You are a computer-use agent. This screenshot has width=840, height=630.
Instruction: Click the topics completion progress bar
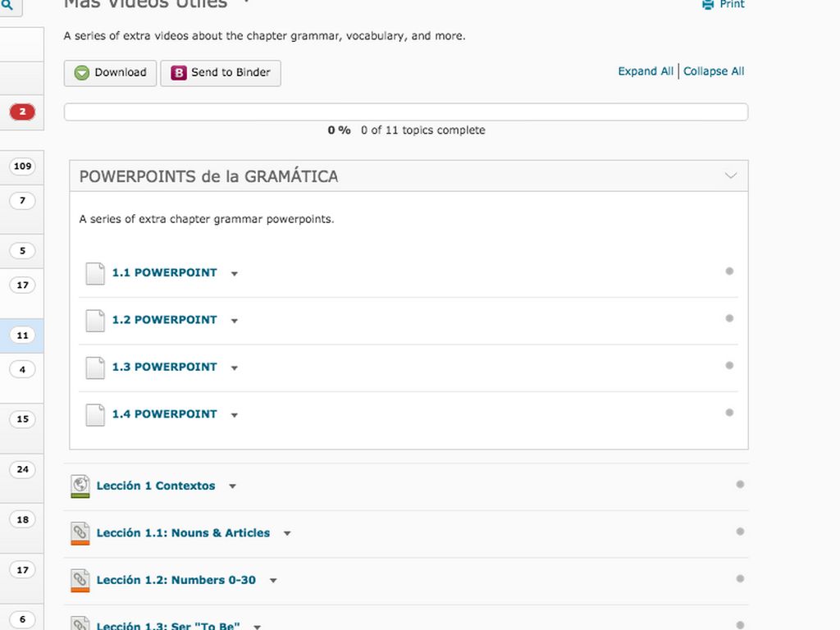[406, 112]
